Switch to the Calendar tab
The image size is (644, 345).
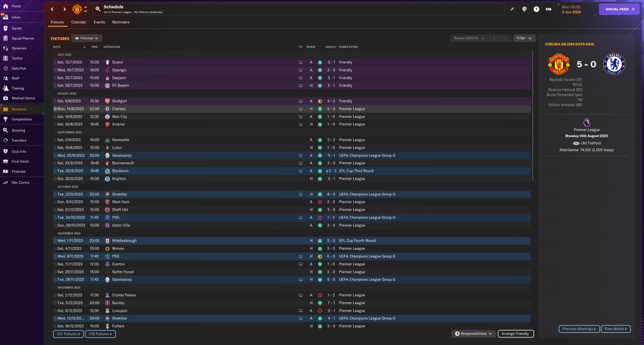78,22
